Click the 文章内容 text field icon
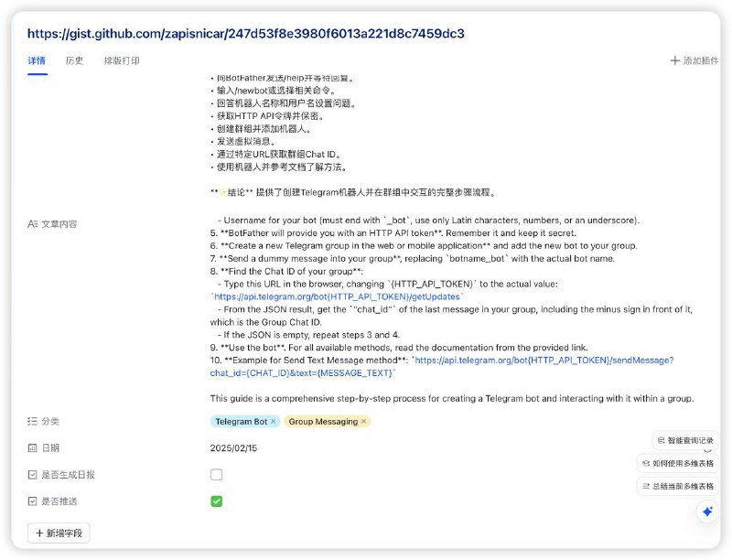 32,224
